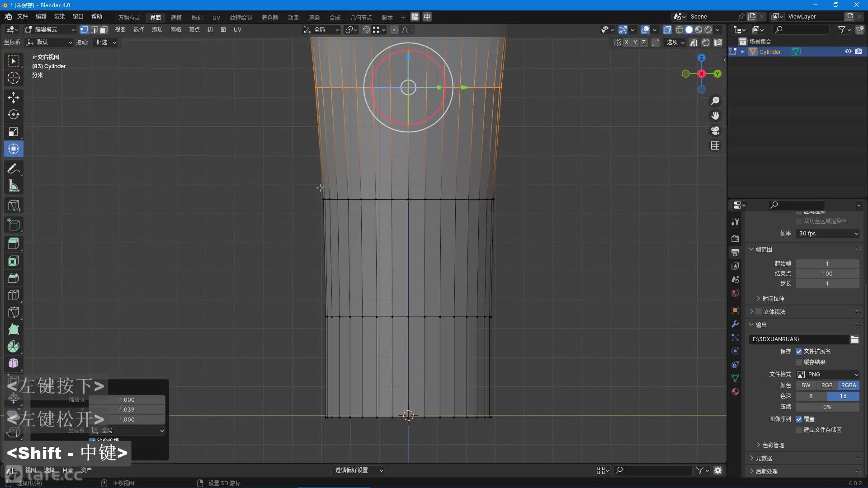This screenshot has width=868, height=488.
Task: Click the zoom view magnifier gizmo
Action: [715, 100]
